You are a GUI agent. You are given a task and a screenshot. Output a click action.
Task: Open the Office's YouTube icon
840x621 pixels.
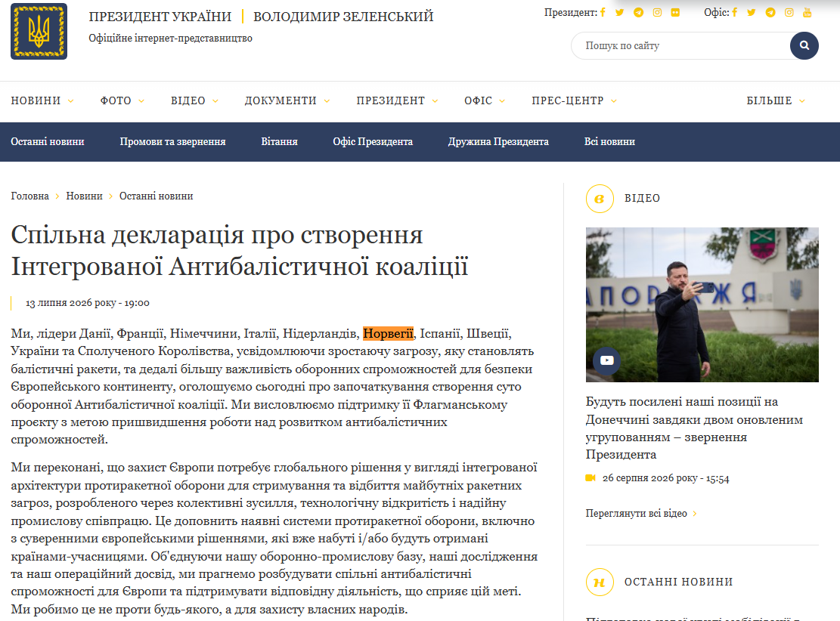pyautogui.click(x=807, y=12)
